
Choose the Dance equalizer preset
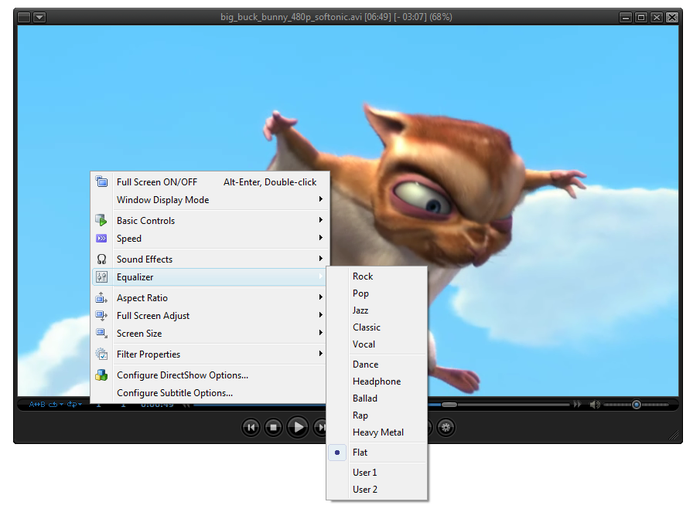(x=377, y=364)
